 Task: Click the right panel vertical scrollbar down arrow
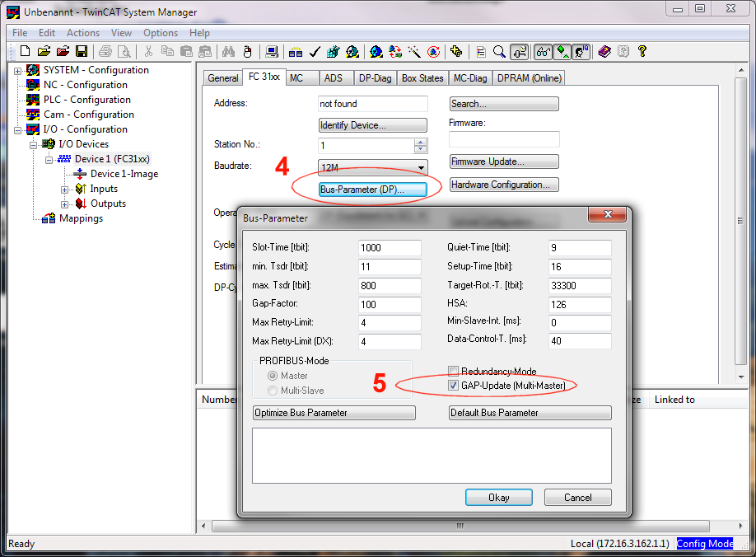[741, 377]
